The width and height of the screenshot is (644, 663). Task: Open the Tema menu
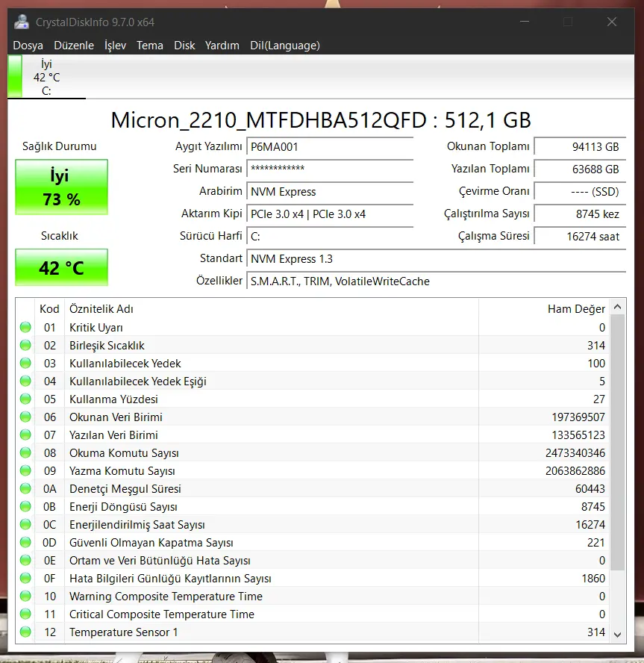pos(150,46)
